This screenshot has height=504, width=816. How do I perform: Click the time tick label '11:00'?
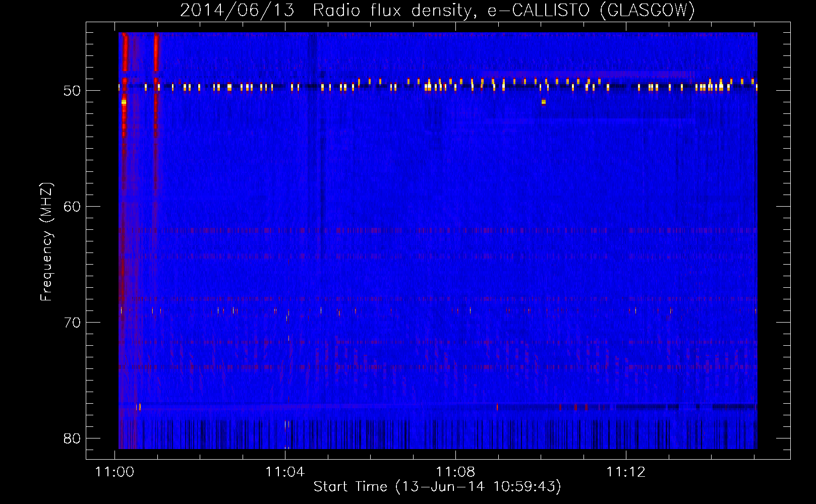pos(115,472)
